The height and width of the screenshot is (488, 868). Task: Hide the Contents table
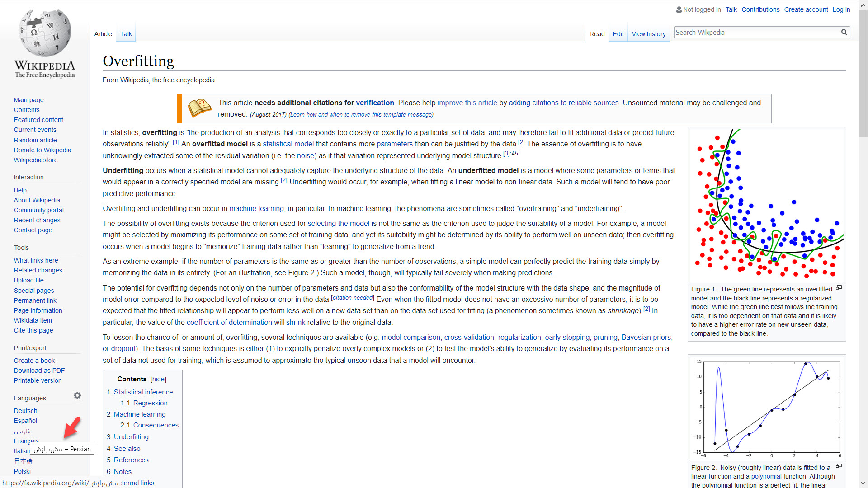(158, 379)
